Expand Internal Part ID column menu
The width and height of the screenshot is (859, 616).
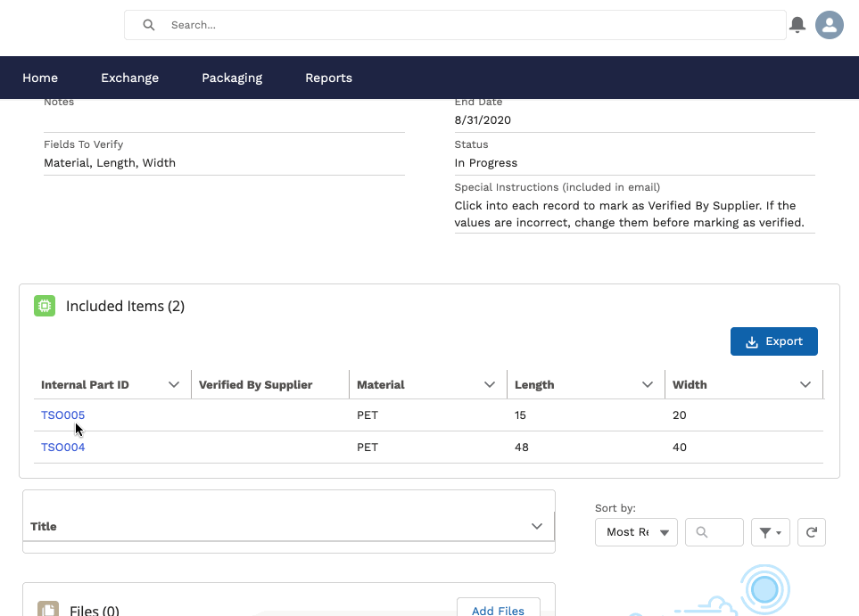(174, 384)
